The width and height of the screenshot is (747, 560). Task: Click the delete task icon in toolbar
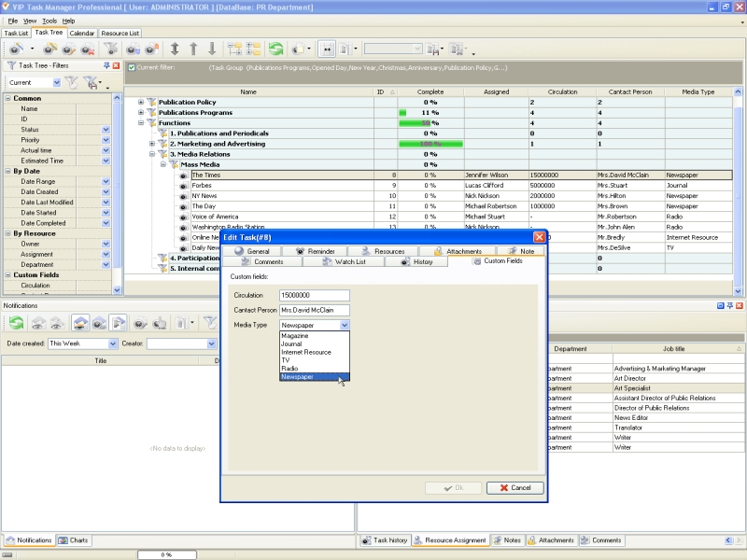[x=87, y=49]
